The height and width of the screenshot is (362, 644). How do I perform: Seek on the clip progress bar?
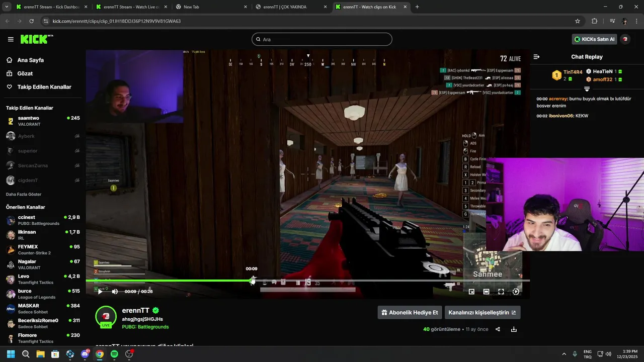pos(307,281)
